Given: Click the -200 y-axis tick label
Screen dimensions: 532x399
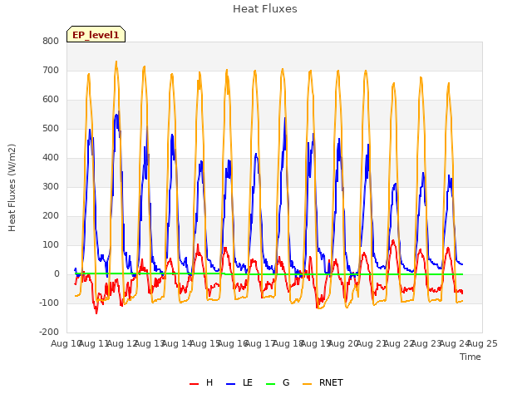Looking at the screenshot, I should click(49, 332).
